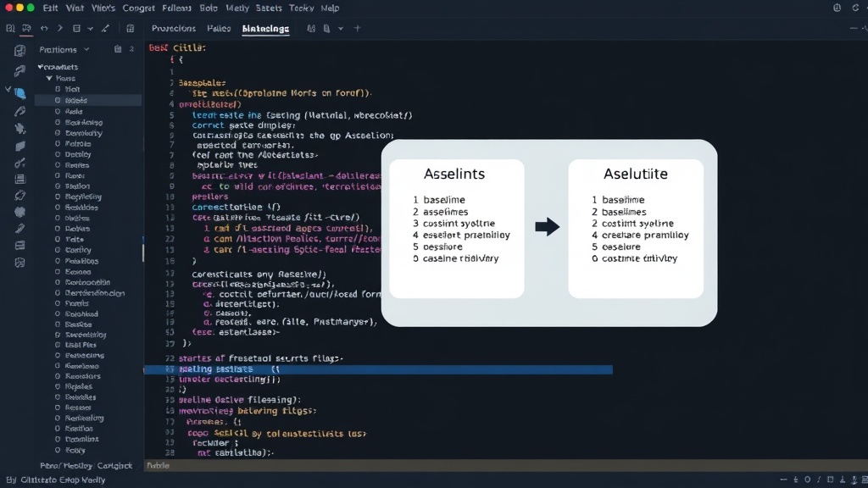
Task: Collapse the second-level tree folder triangle
Action: click(x=49, y=78)
